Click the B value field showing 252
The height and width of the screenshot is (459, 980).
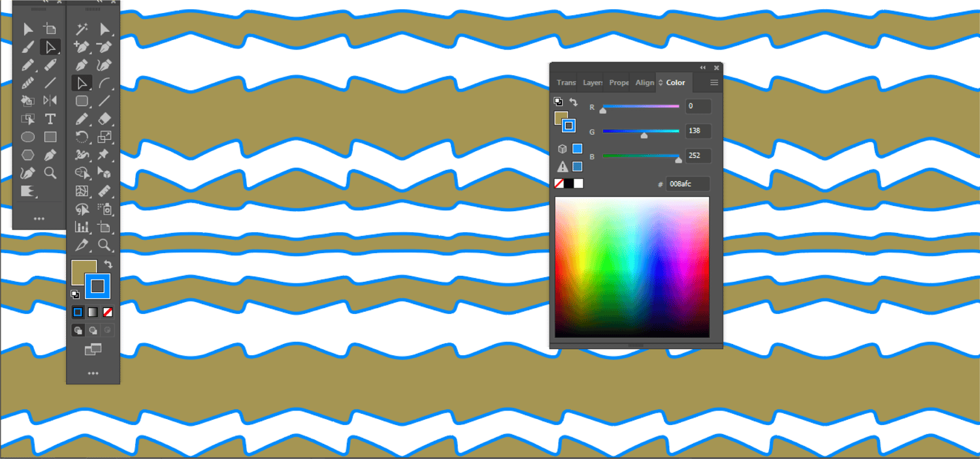698,156
